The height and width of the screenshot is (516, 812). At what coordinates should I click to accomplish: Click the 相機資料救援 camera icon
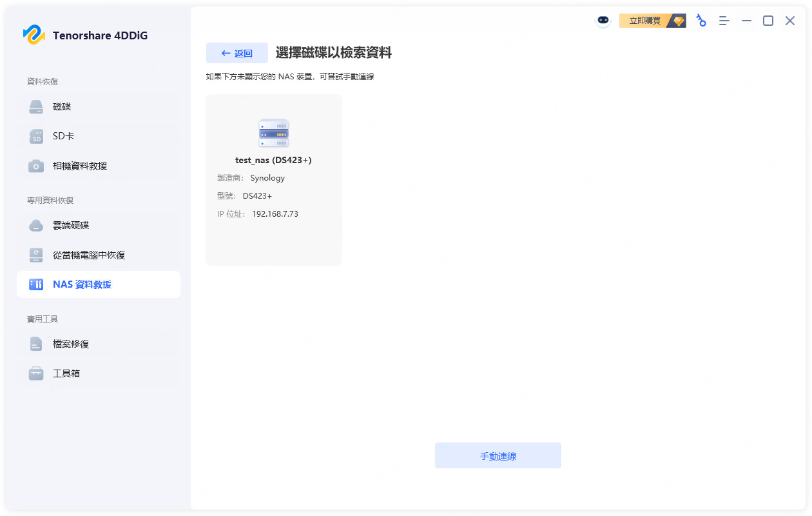tap(36, 166)
